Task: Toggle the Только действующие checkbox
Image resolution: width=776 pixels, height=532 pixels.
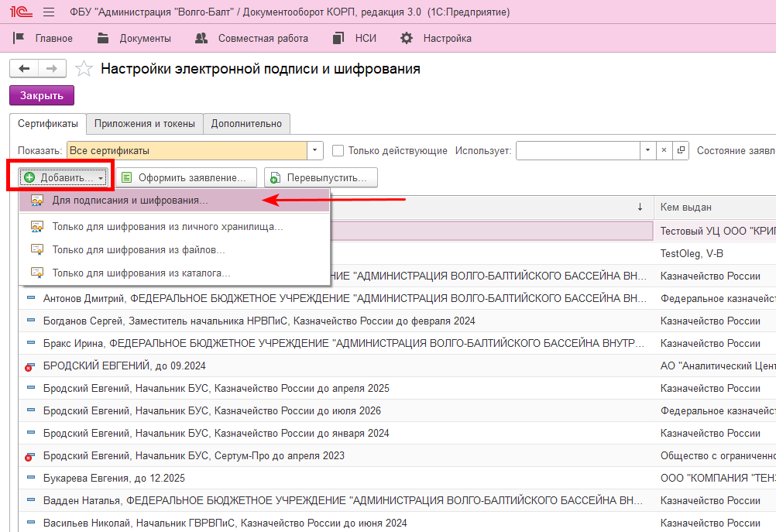Action: click(x=338, y=151)
